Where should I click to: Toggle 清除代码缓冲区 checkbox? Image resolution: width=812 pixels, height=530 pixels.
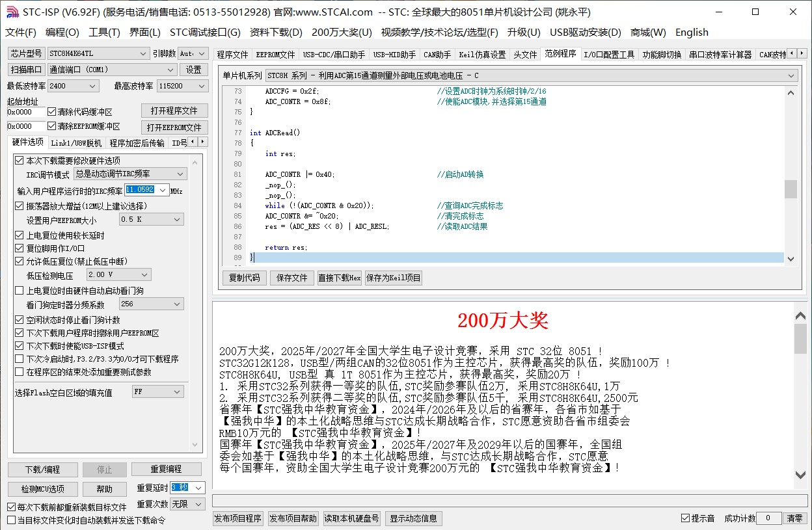pos(52,112)
